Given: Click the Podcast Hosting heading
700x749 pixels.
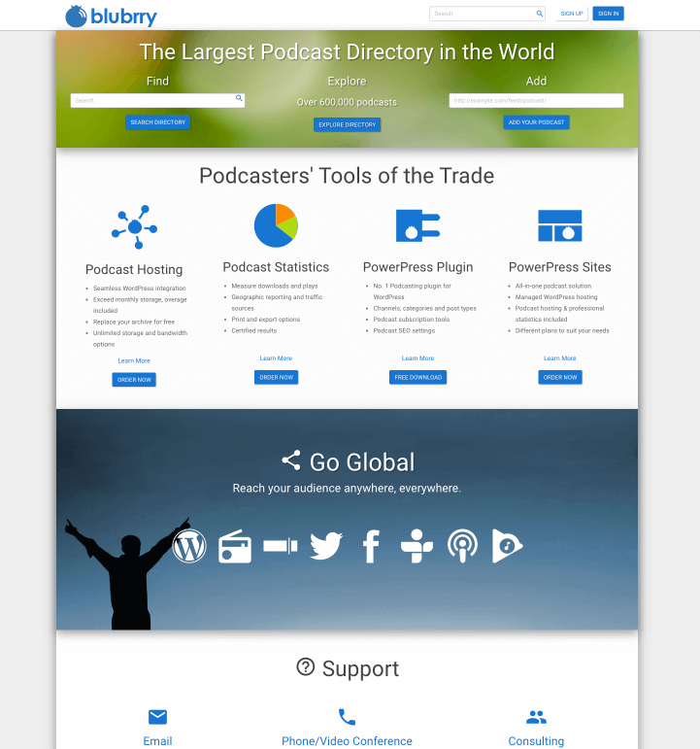Looking at the screenshot, I should [134, 269].
